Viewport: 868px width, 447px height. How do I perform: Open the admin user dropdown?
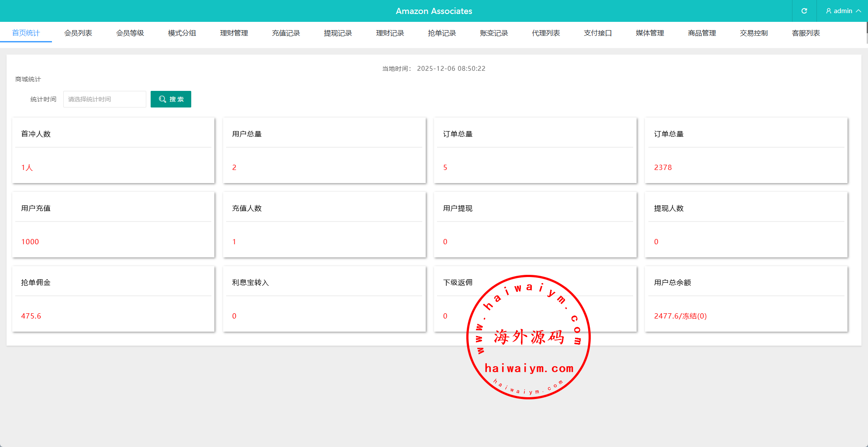point(843,11)
